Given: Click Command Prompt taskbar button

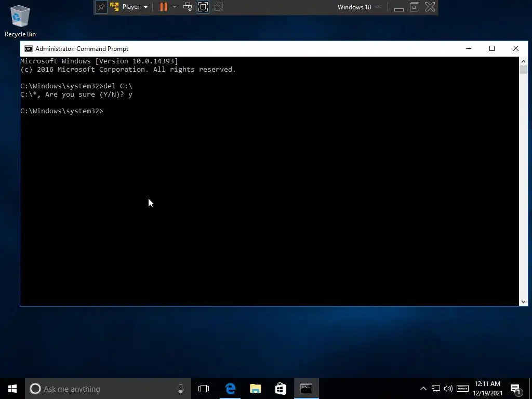Looking at the screenshot, I should (x=306, y=389).
